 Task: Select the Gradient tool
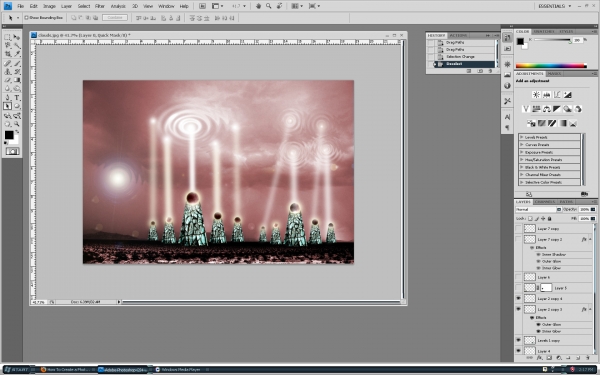(x=17, y=80)
